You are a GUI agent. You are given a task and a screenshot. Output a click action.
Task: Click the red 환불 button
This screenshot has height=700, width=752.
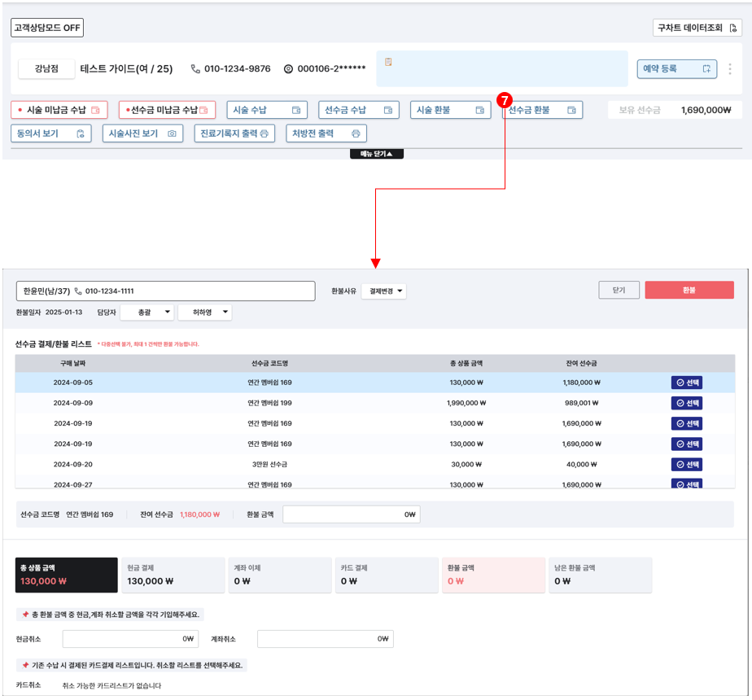point(689,291)
